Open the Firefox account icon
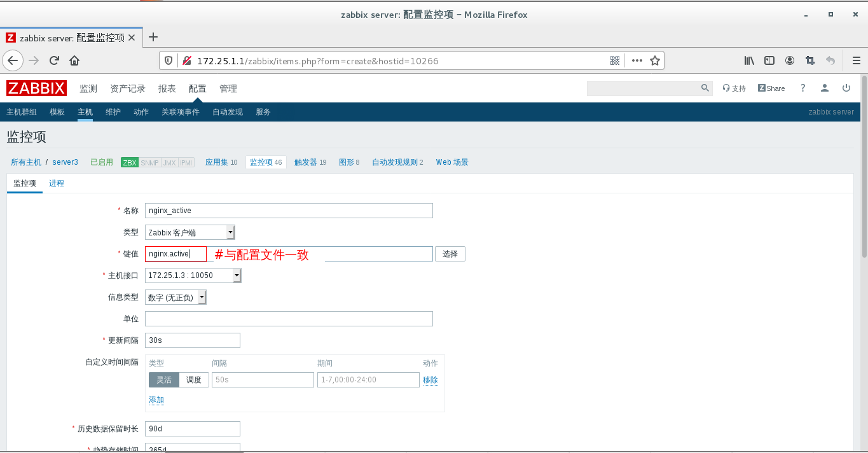The height and width of the screenshot is (453, 868). (790, 60)
